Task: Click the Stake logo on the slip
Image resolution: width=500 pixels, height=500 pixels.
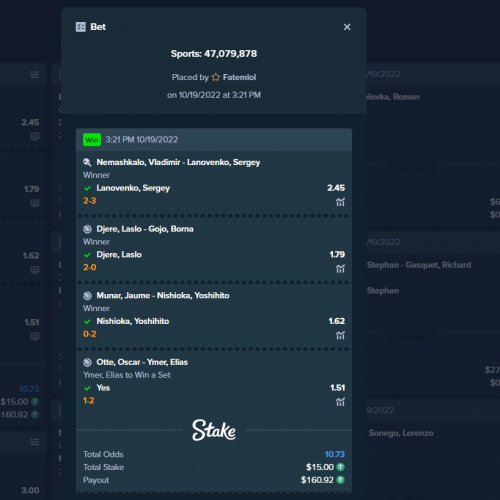Action: [214, 430]
